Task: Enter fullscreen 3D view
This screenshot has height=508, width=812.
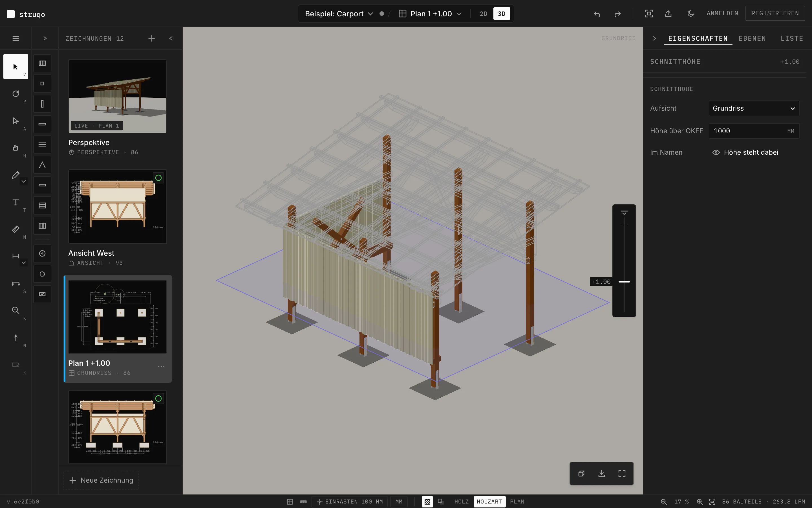Action: pos(622,473)
